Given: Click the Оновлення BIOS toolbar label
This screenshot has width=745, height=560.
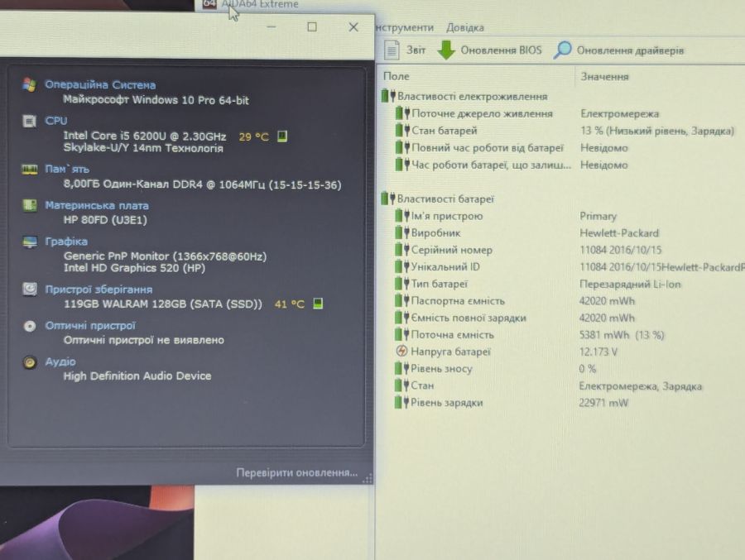Looking at the screenshot, I should point(501,50).
